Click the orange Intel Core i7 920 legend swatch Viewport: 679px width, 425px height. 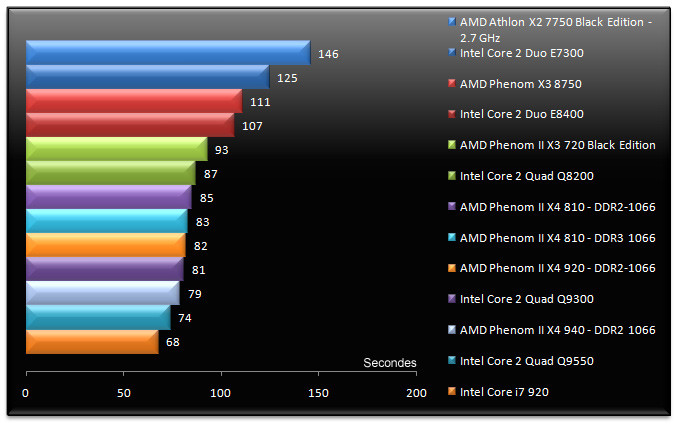[452, 391]
